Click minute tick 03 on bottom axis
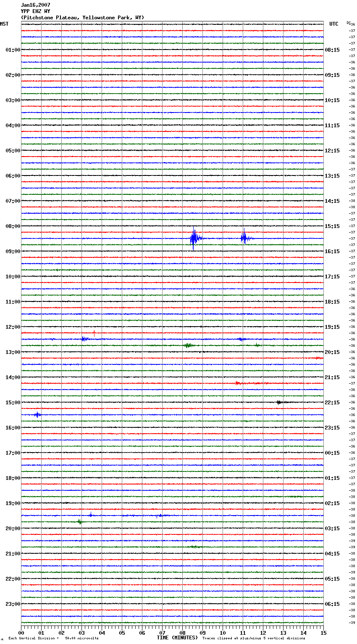357x644 pixels. point(81,633)
